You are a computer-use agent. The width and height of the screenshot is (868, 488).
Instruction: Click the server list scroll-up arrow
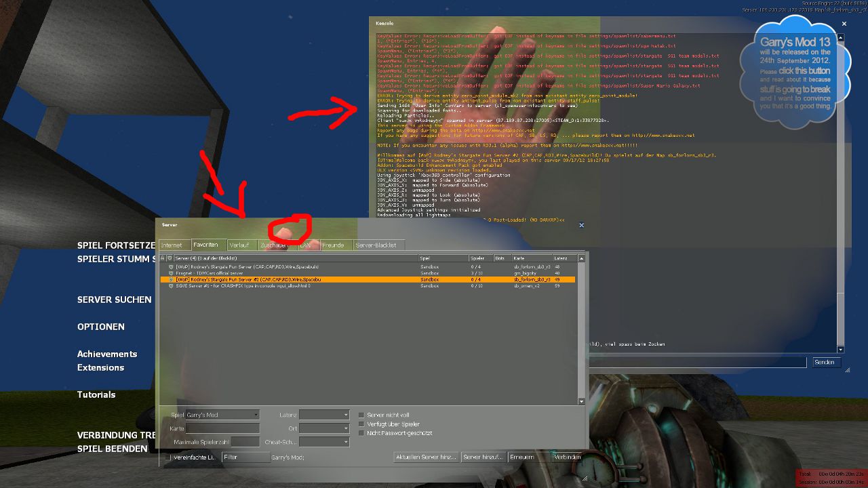tap(581, 258)
